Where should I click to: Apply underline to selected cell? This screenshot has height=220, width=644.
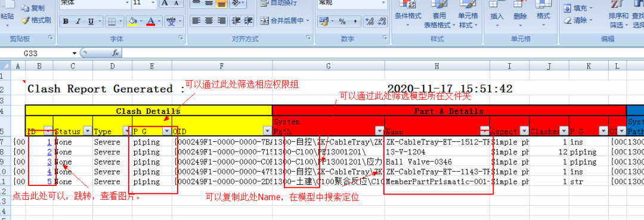[90, 21]
